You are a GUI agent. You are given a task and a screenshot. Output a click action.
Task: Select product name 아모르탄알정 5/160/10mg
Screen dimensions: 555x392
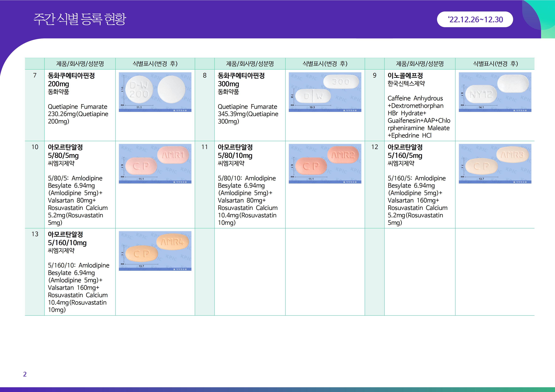[x=67, y=238]
